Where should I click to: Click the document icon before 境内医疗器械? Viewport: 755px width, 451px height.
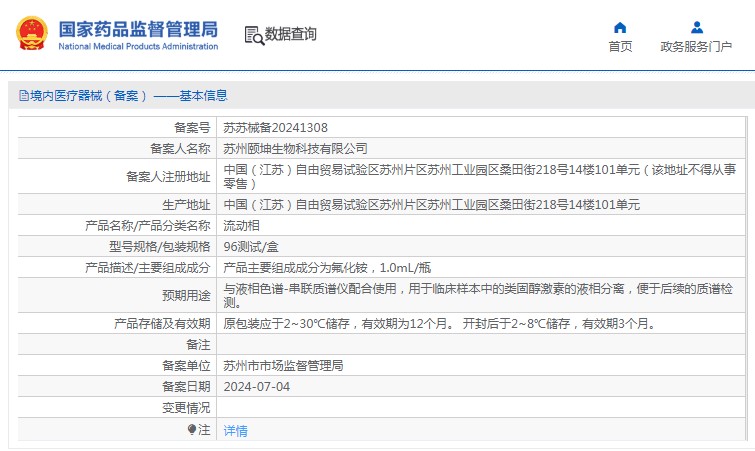click(24, 96)
